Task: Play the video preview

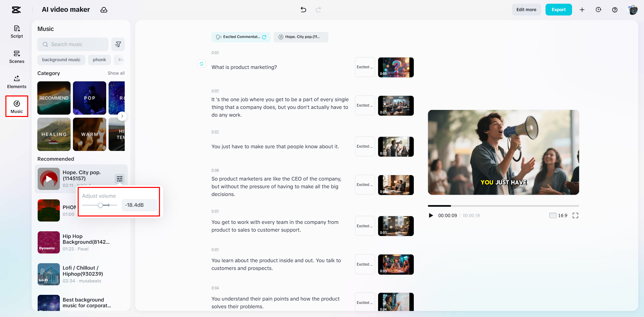Action: pyautogui.click(x=431, y=215)
